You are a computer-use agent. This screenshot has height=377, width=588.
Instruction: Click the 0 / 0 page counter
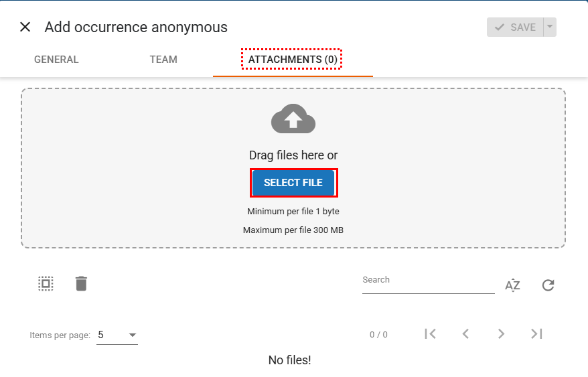tap(378, 335)
